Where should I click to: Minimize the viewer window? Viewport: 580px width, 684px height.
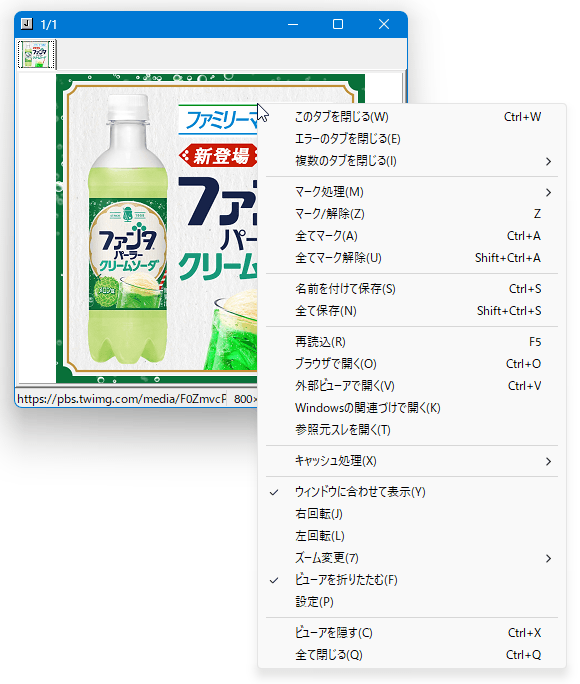coord(293,24)
